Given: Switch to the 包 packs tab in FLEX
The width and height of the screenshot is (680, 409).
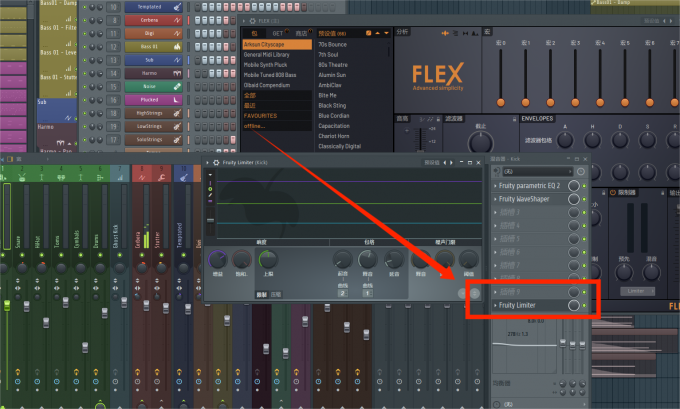Looking at the screenshot, I should [x=255, y=33].
